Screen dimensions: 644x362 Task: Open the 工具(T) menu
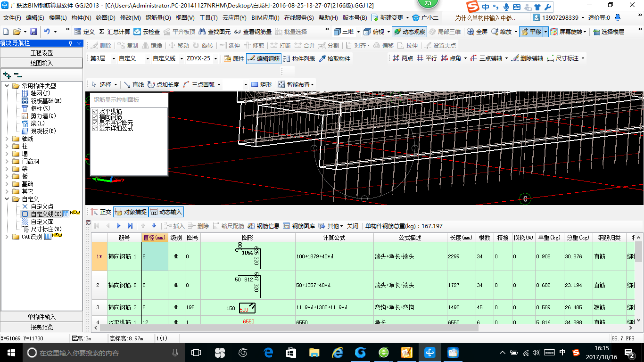pos(208,18)
